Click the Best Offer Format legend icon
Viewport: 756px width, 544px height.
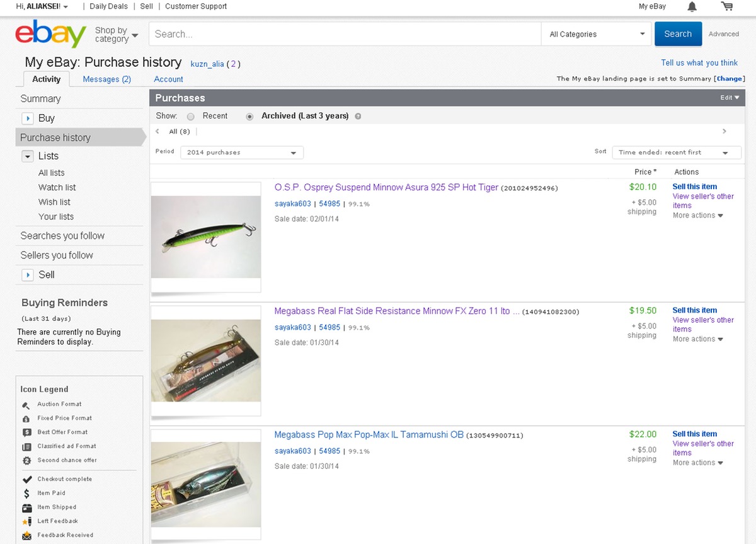pyautogui.click(x=26, y=432)
